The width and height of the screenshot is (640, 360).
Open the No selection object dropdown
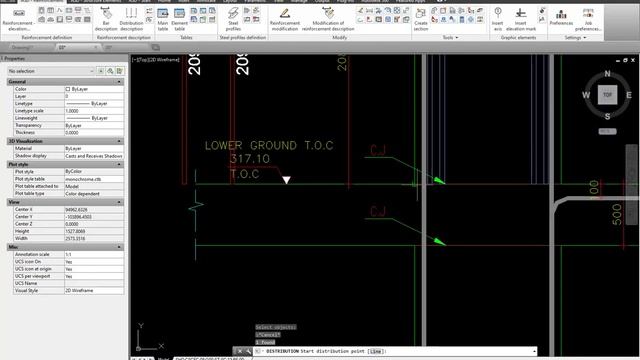tap(51, 71)
